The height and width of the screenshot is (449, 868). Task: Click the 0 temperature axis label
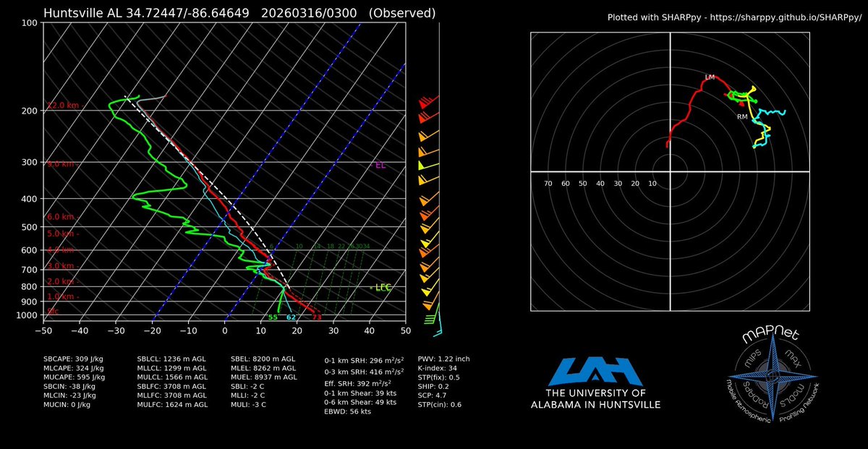(225, 331)
